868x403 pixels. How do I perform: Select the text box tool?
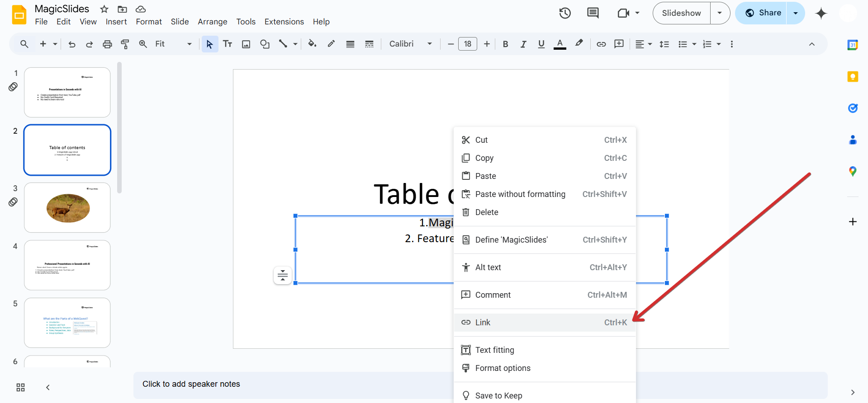tap(228, 44)
